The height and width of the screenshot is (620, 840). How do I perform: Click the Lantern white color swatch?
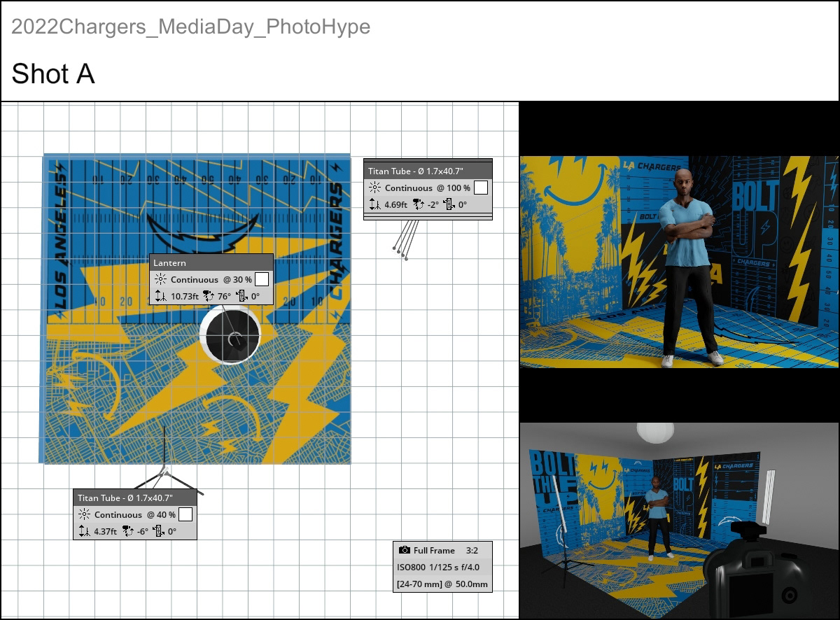click(261, 279)
